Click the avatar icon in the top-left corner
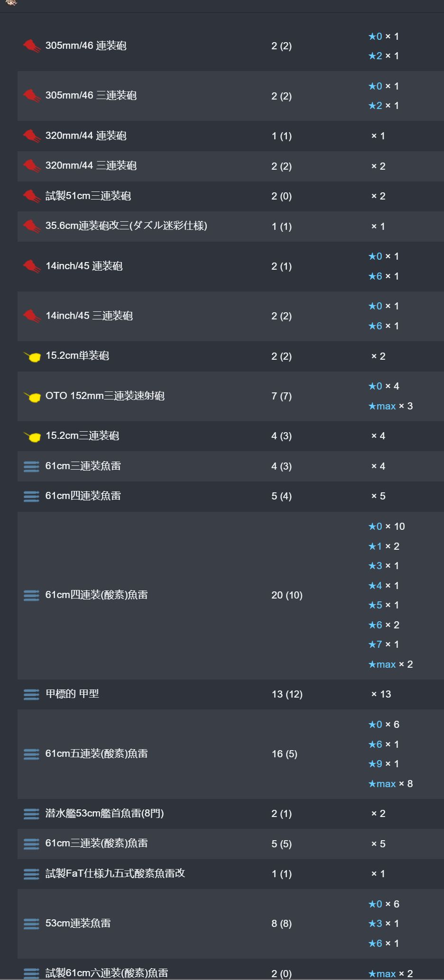The width and height of the screenshot is (444, 980). pos(11,2)
